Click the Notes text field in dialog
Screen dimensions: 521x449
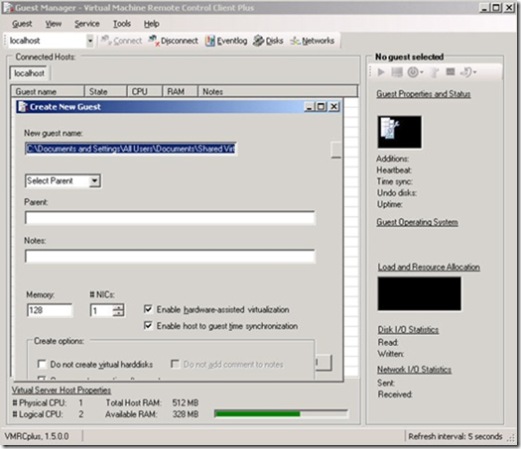click(170, 256)
